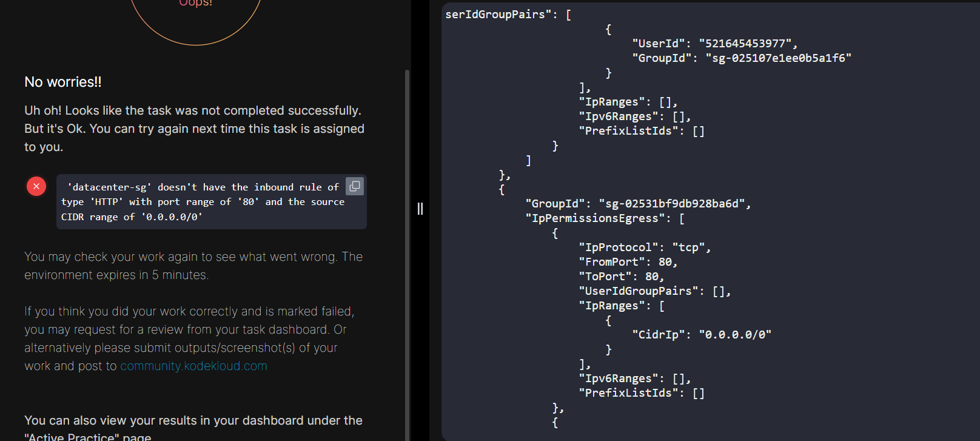This screenshot has height=441, width=980.
Task: Click the "environment expires in 5 minutes" text
Action: click(x=116, y=275)
